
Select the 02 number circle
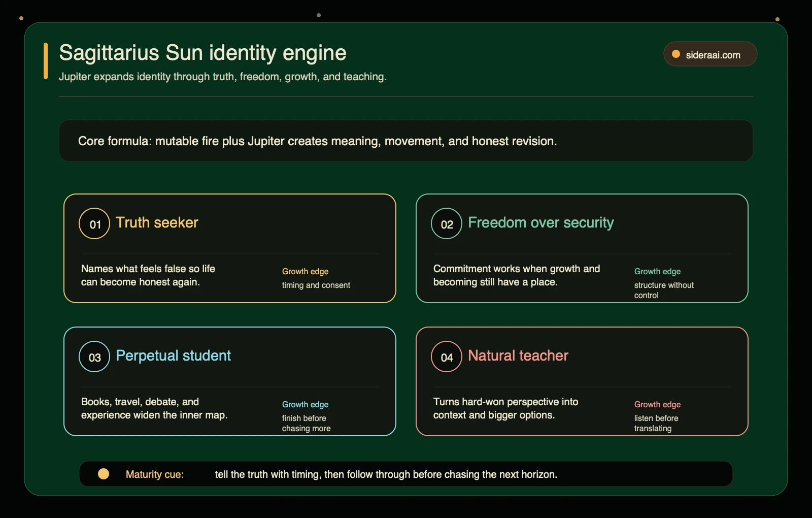(x=447, y=223)
